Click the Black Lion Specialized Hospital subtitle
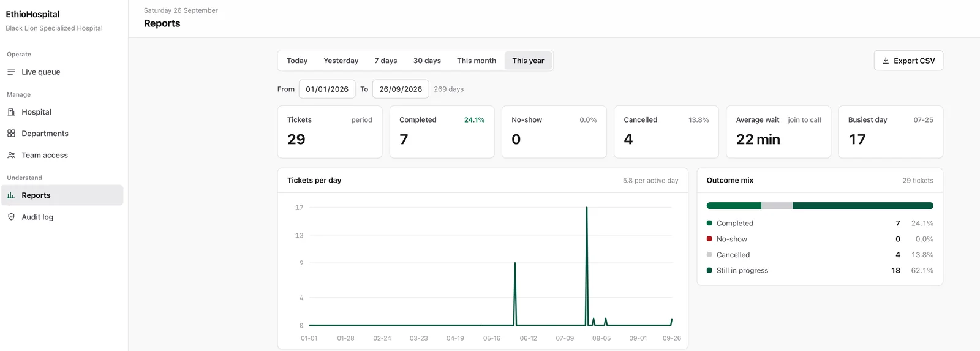Image resolution: width=980 pixels, height=351 pixels. pyautogui.click(x=54, y=28)
